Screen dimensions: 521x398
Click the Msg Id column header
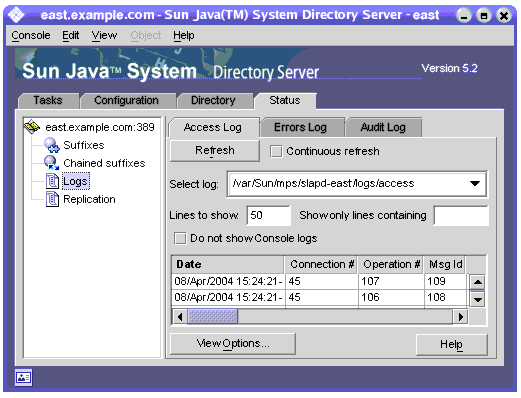445,264
